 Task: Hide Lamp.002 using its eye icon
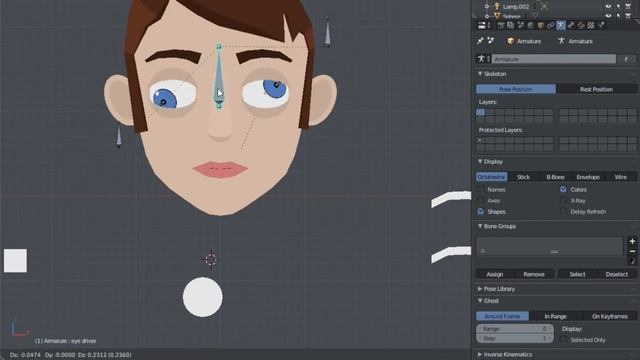coord(608,7)
